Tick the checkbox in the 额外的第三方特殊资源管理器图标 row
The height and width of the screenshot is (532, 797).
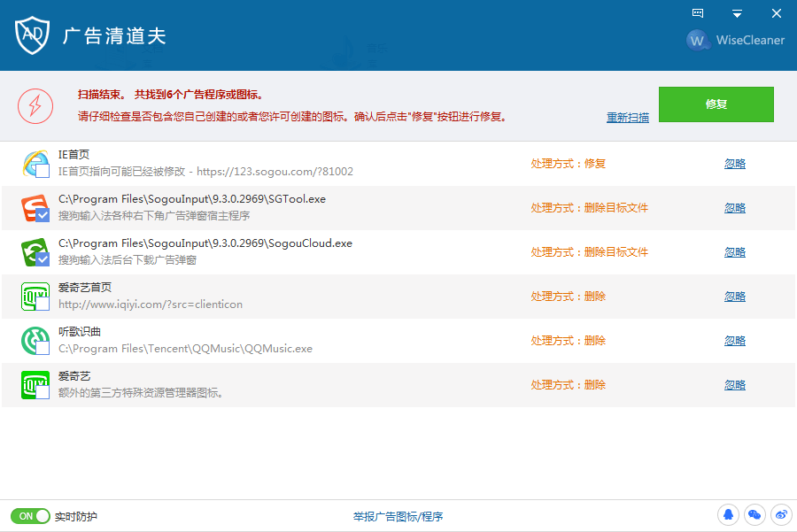click(43, 392)
